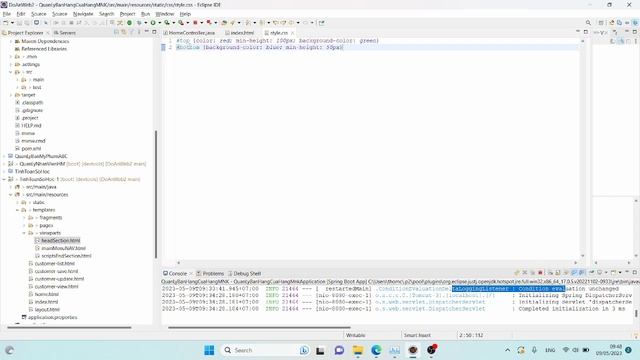Open the File menu
Viewport: 640px width, 360px height.
click(7, 14)
